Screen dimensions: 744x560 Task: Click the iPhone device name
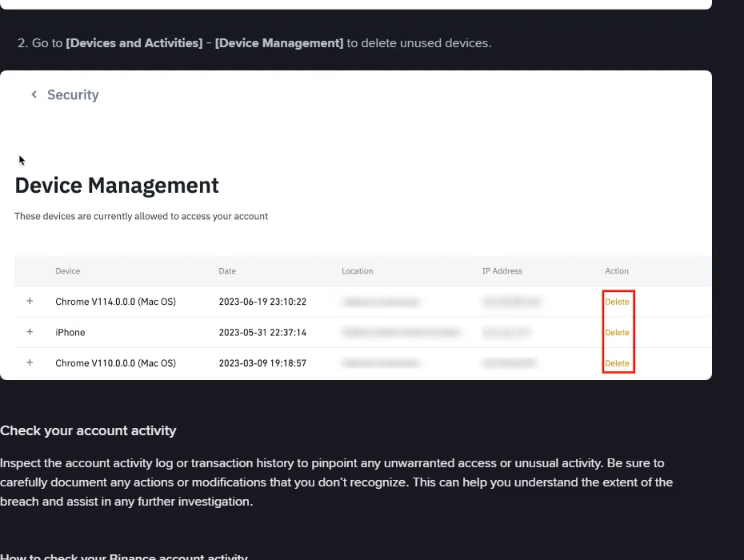point(70,333)
